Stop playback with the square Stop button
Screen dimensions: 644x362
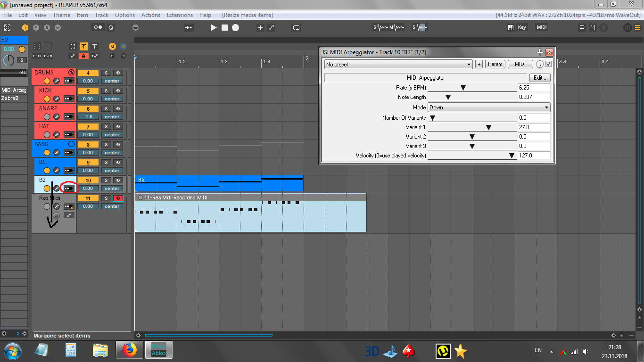pyautogui.click(x=224, y=28)
